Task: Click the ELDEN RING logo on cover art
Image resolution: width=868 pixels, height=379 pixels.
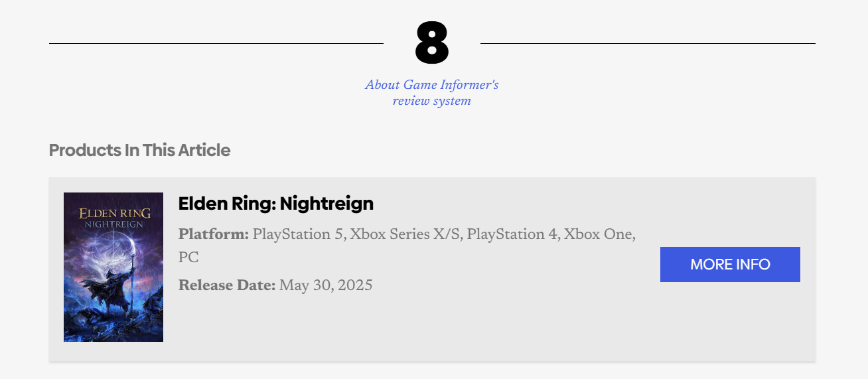Action: (x=114, y=213)
